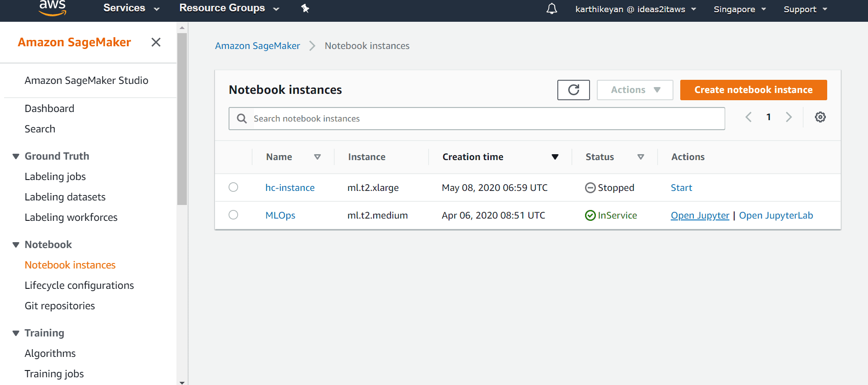
Task: Close the Amazon SageMaker sidebar
Action: tap(156, 42)
